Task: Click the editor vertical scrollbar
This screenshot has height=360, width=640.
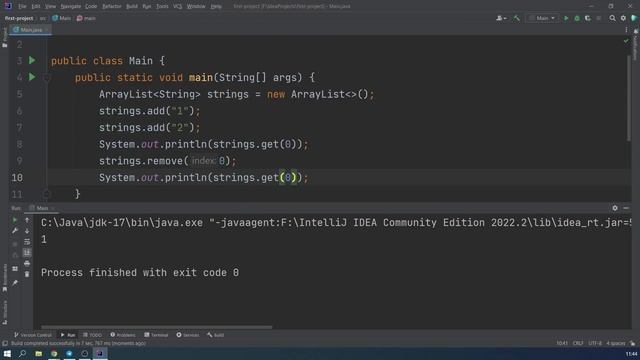Action: tap(629, 98)
